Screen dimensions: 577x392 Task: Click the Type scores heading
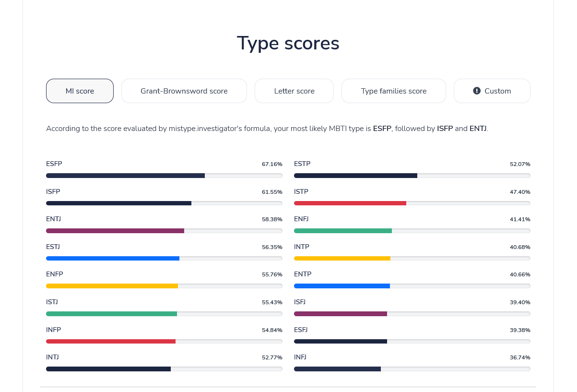coord(288,43)
